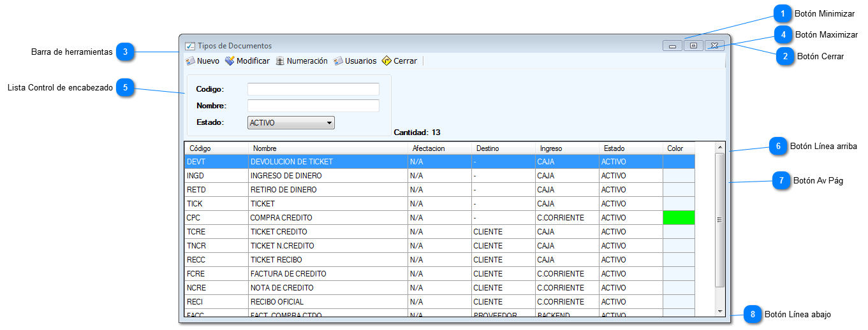Click the Destino column header
The image size is (868, 330).
point(503,148)
